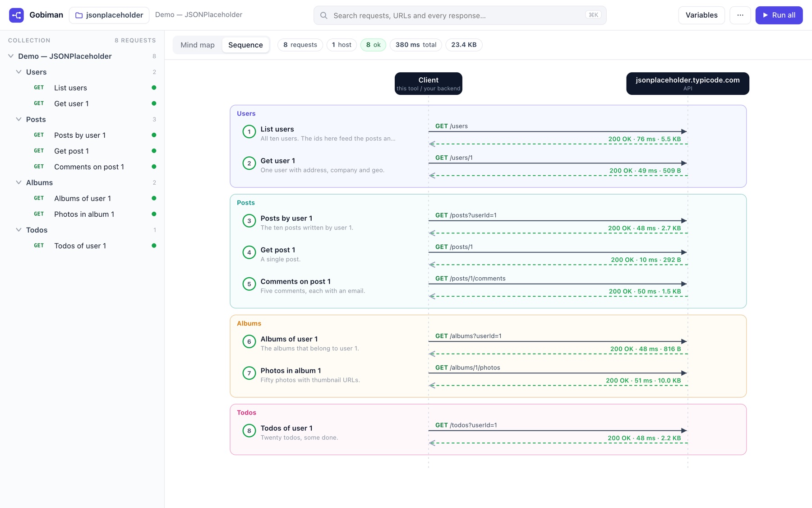
Task: Switch to the Mind map view
Action: point(198,45)
